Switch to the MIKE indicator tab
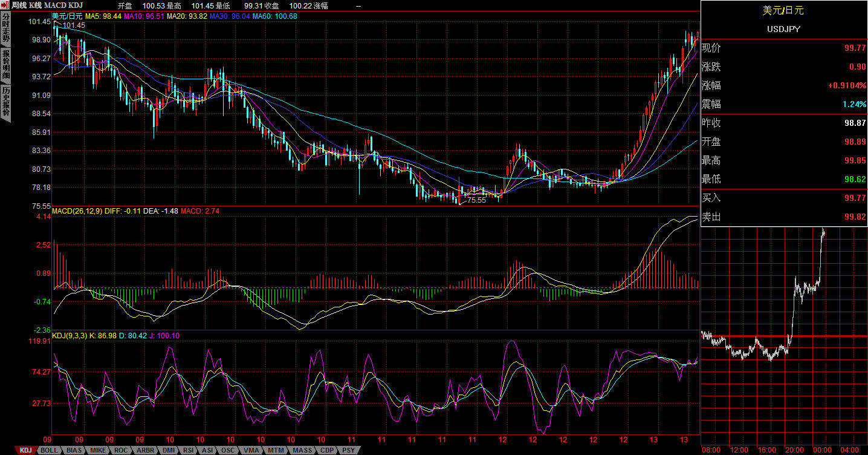 (x=99, y=450)
